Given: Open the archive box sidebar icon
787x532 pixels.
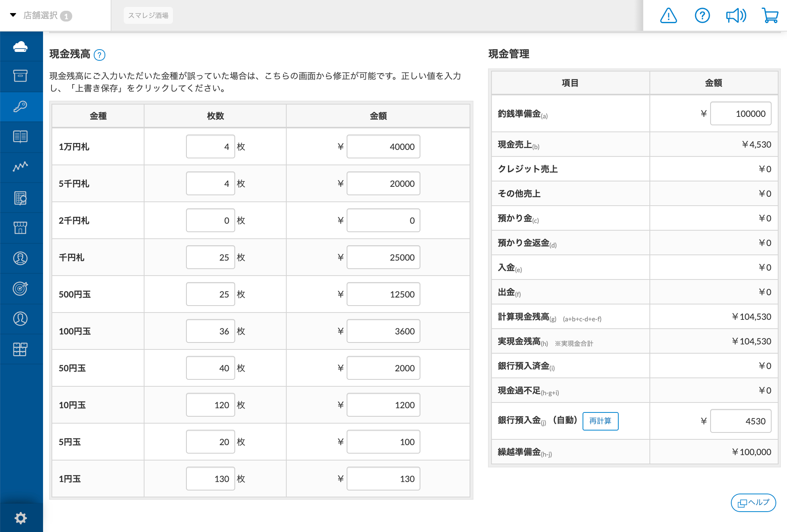Looking at the screenshot, I should coord(20,76).
